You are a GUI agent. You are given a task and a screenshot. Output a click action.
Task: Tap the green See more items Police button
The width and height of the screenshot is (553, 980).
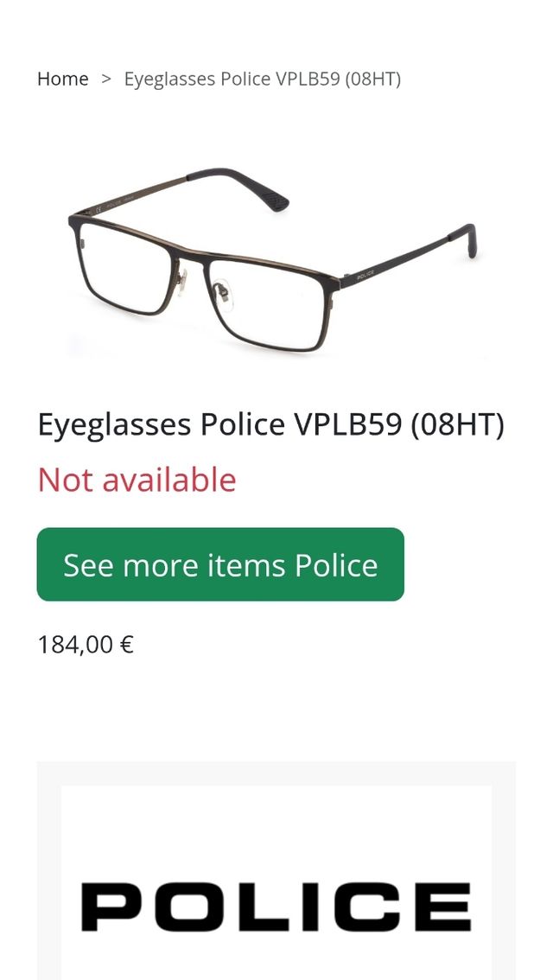click(220, 564)
